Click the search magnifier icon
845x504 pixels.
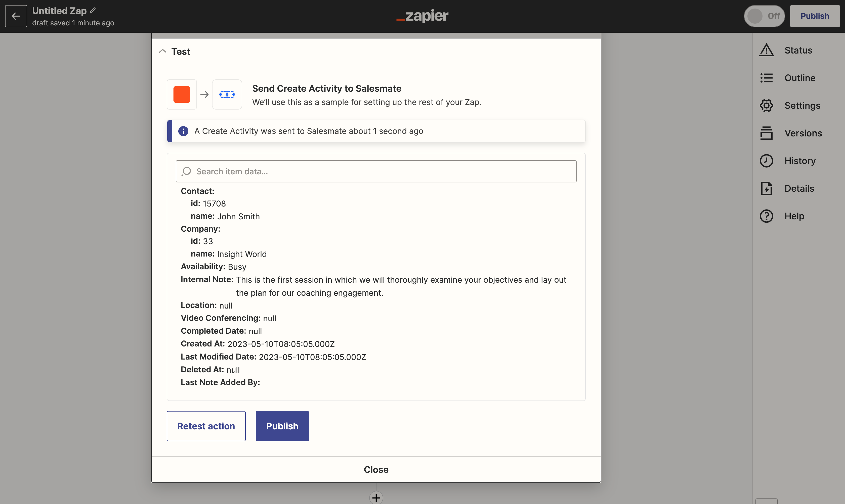[186, 171]
